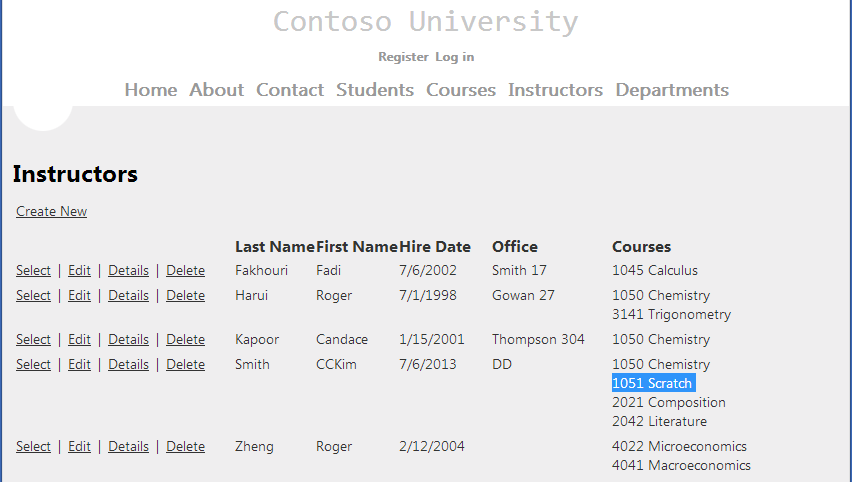Delete instructor Smith's record
The image size is (852, 482).
pyautogui.click(x=185, y=365)
